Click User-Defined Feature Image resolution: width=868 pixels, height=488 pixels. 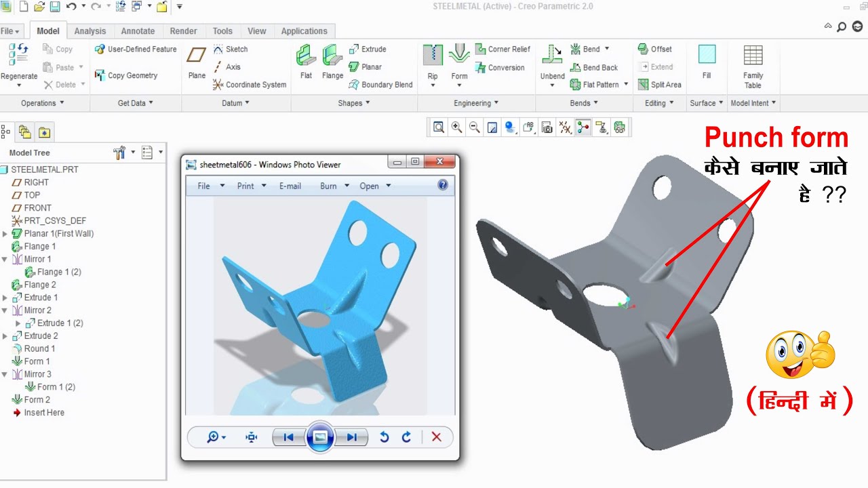pos(136,49)
